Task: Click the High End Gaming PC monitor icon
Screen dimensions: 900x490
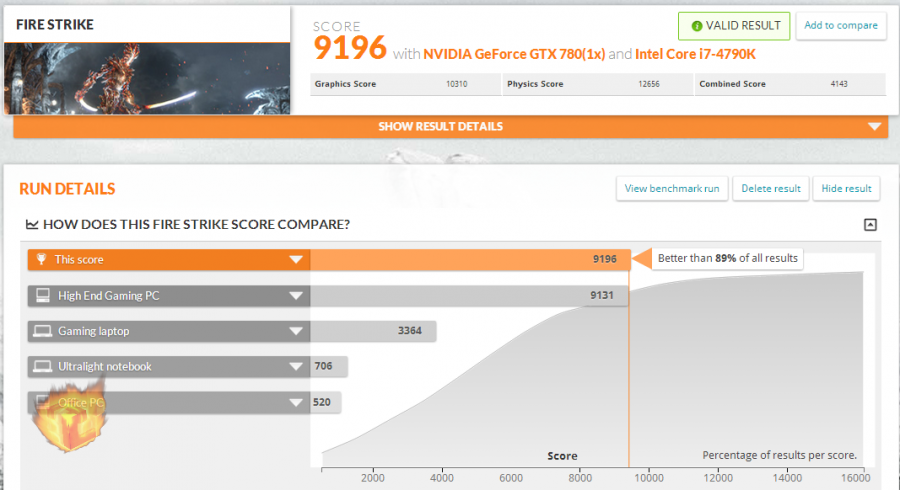Action: 42,295
